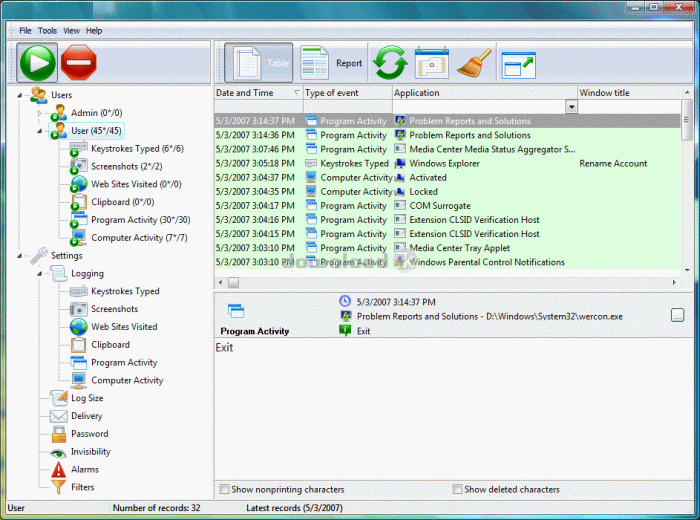
Task: Click the vertical scrollbar thumb of table
Action: coord(687,120)
